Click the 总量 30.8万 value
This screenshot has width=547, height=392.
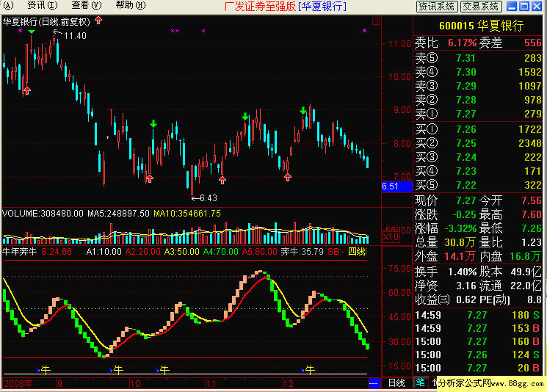tap(460, 242)
